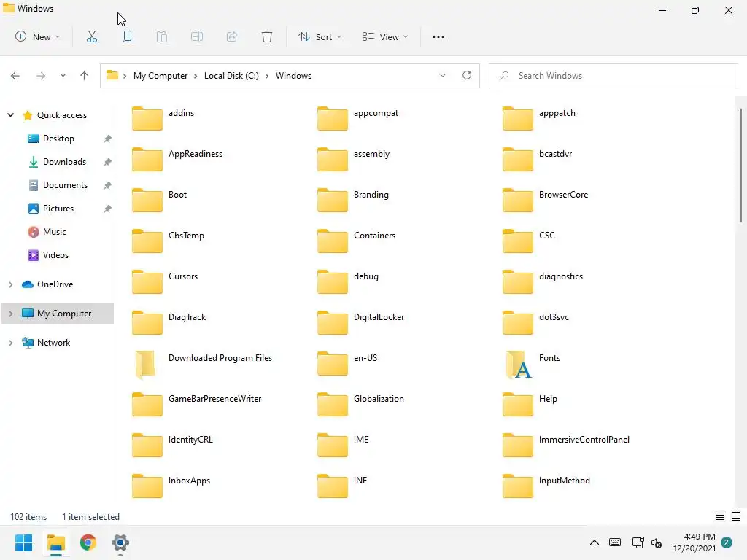
Task: Click Local Disk (C:) breadcrumb
Action: tap(231, 76)
